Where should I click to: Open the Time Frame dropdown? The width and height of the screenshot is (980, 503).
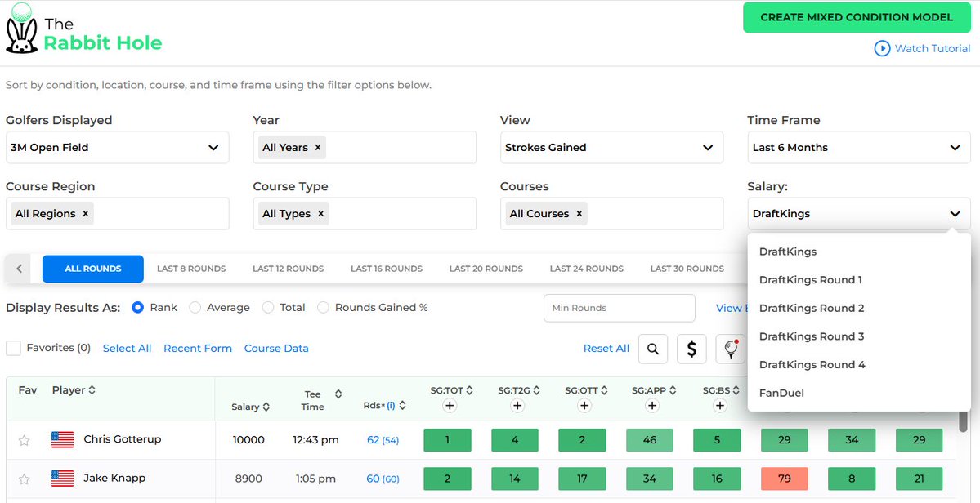pos(859,148)
